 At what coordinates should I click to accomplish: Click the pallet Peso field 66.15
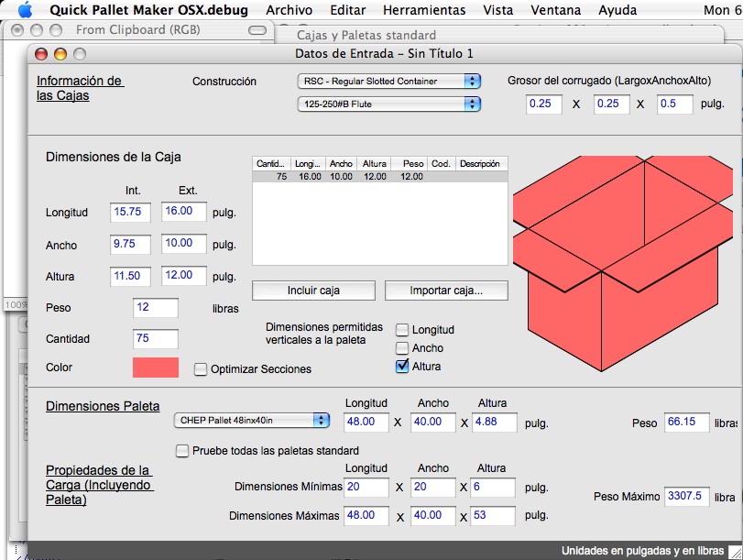click(686, 422)
